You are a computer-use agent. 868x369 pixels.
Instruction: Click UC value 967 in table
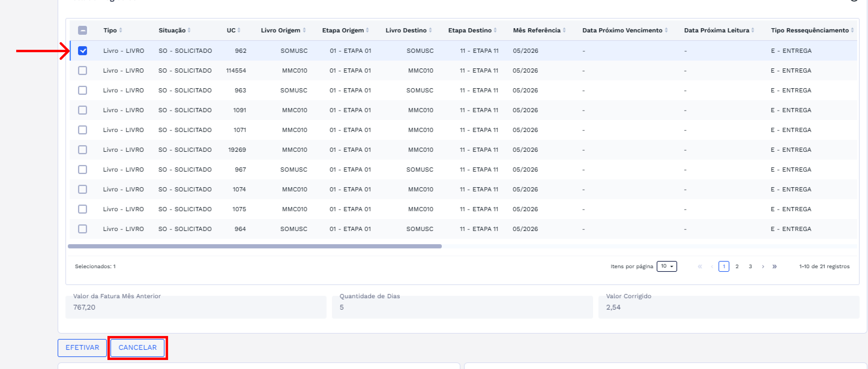(240, 169)
